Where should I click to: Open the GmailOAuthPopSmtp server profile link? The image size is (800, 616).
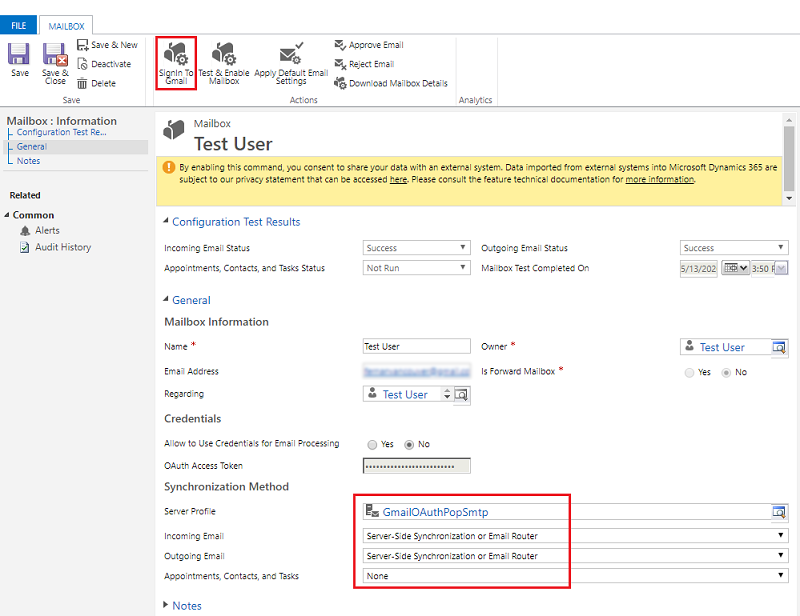(x=435, y=512)
